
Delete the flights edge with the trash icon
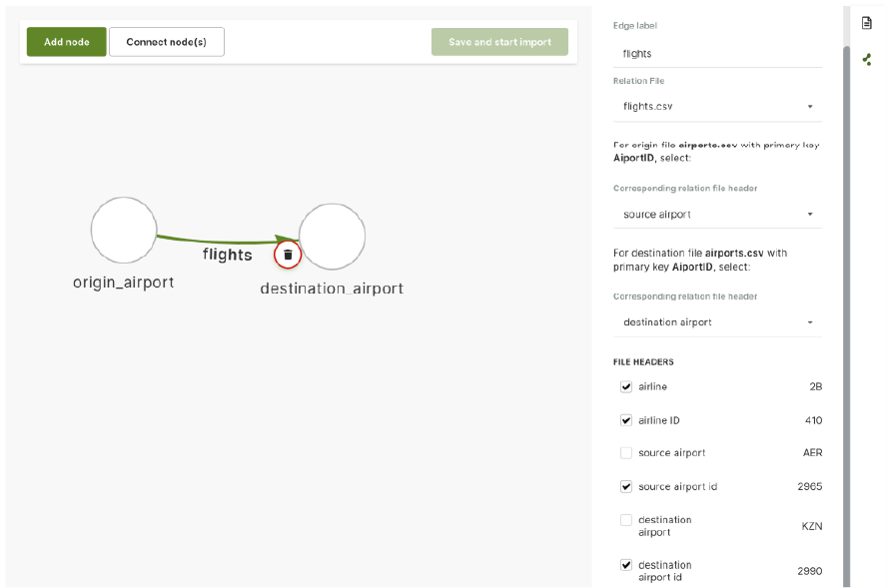288,256
